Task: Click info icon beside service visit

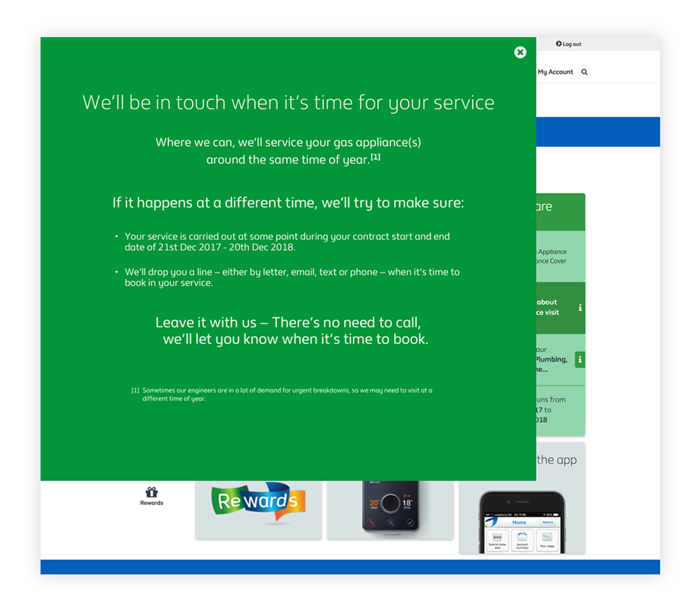Action: [x=580, y=308]
